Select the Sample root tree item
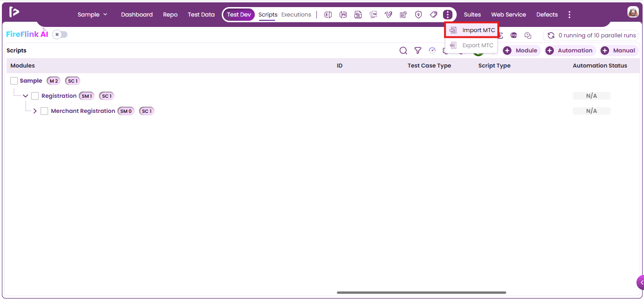644x299 pixels. [31, 81]
